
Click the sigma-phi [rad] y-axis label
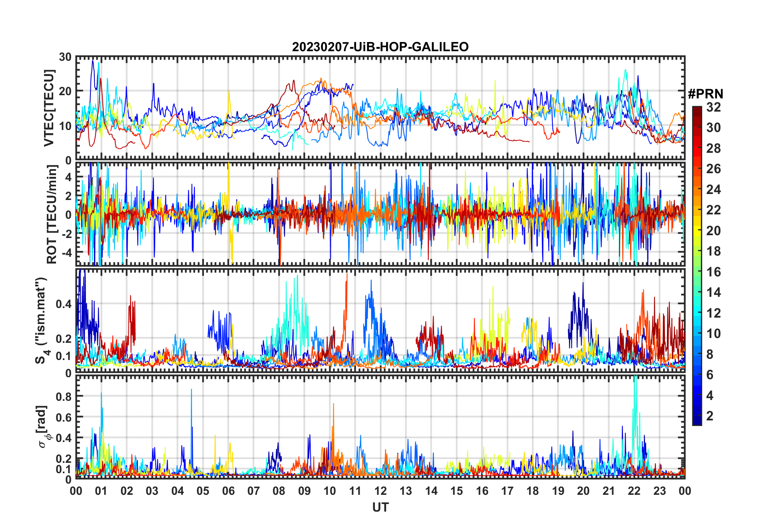click(43, 426)
